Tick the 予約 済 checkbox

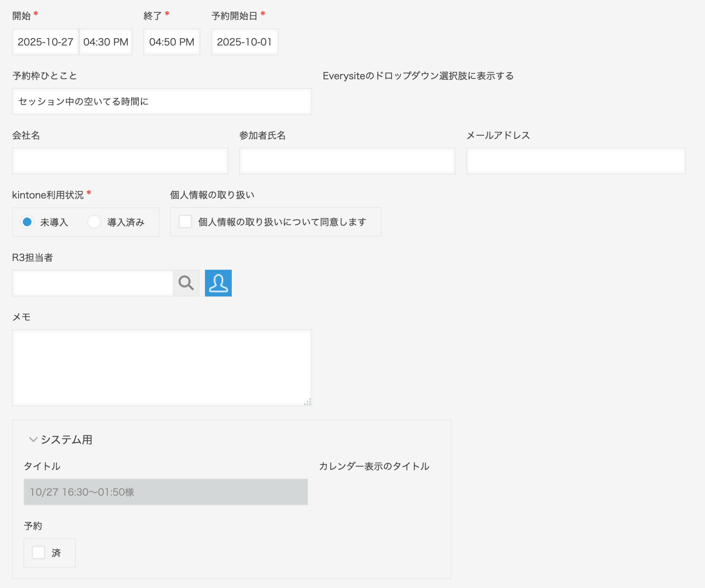pyautogui.click(x=39, y=552)
